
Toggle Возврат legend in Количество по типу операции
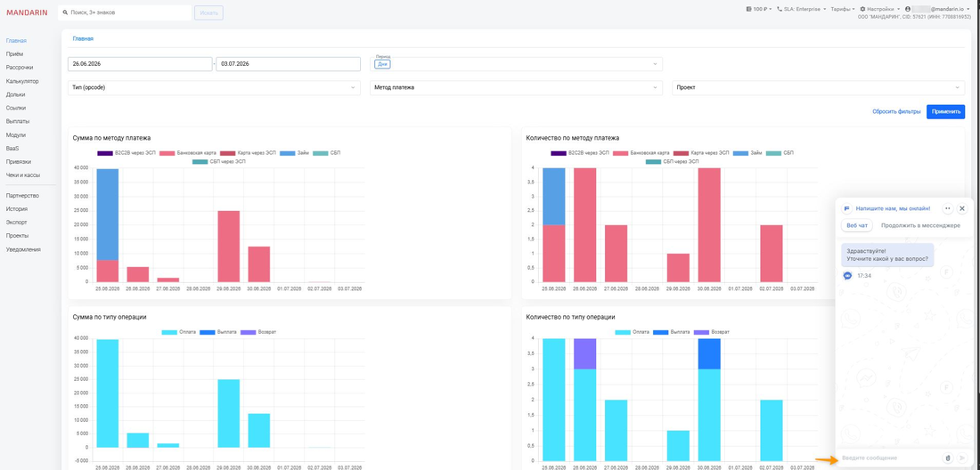713,332
